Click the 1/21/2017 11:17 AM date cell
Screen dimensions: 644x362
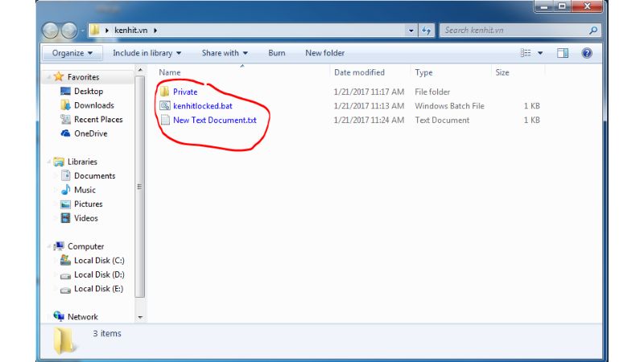pyautogui.click(x=369, y=92)
